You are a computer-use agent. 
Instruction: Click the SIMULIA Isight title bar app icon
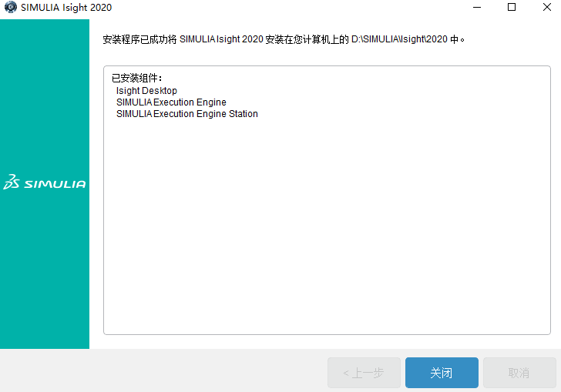[x=10, y=8]
